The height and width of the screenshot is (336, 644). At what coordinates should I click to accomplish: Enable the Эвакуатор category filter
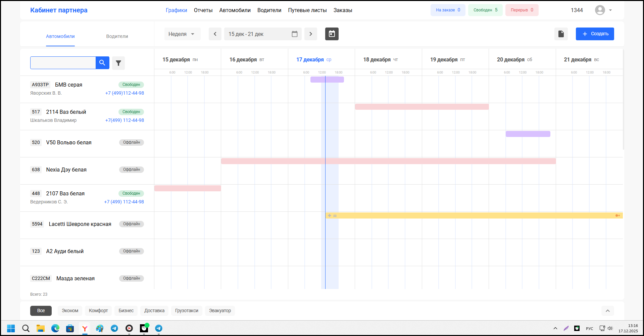click(x=220, y=311)
